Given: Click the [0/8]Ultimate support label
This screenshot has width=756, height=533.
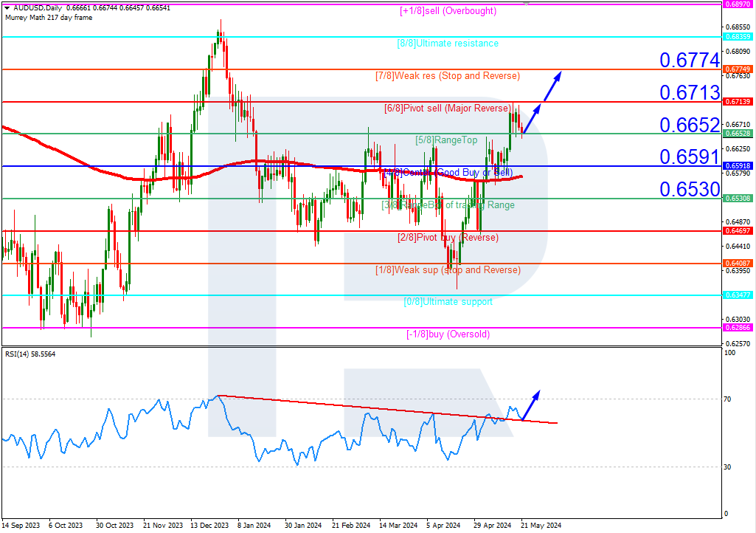Looking at the screenshot, I should 448,302.
